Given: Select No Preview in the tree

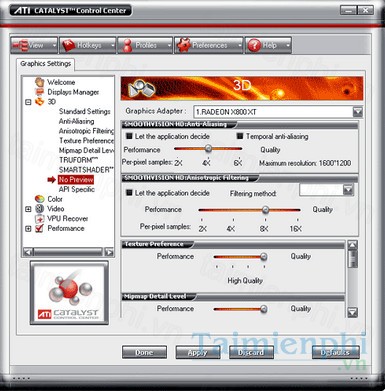Looking at the screenshot, I should coord(76,180).
